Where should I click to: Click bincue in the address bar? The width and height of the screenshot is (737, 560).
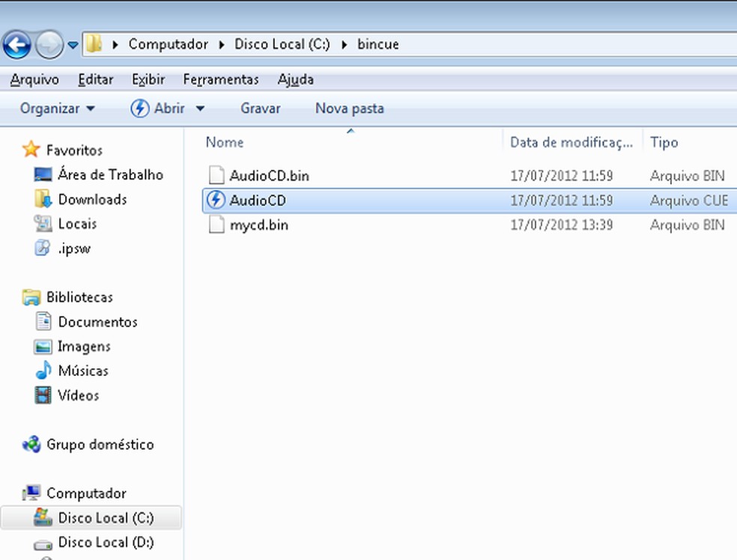(378, 43)
